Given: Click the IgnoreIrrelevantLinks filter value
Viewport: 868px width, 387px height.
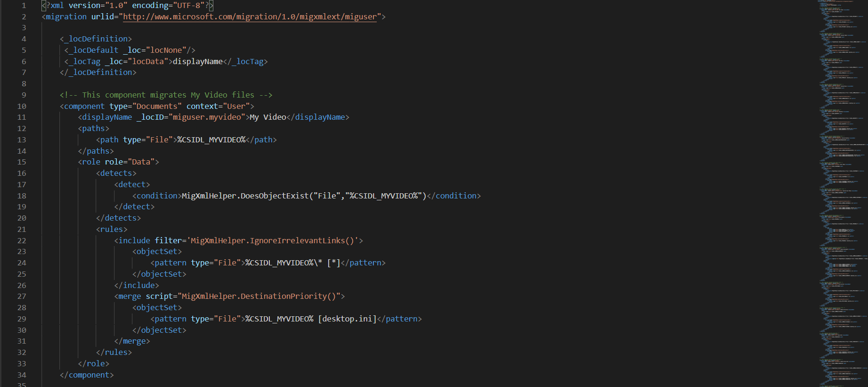Looking at the screenshot, I should pos(274,241).
